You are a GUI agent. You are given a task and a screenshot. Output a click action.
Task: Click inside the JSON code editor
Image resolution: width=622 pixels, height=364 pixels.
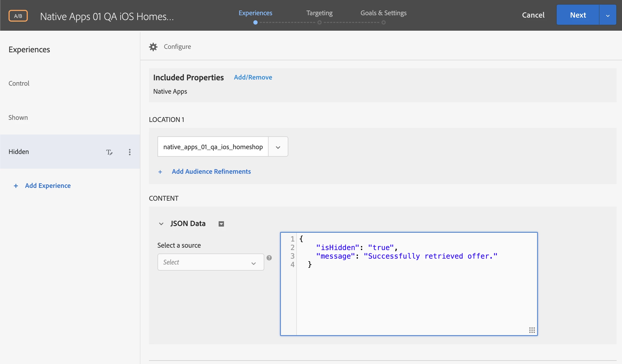tap(416, 294)
